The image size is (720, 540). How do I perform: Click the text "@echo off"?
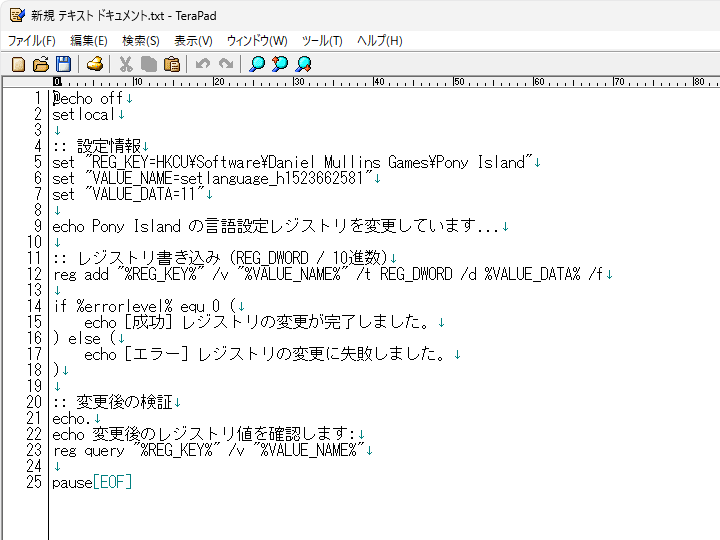click(x=87, y=99)
